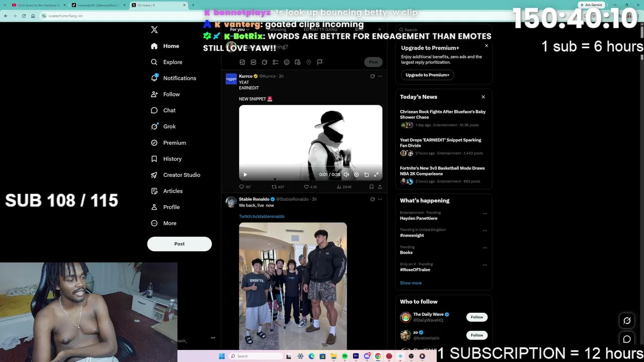Screen dimensions: 644x362
Task: Expand the More sidebar menu
Action: pos(164,223)
